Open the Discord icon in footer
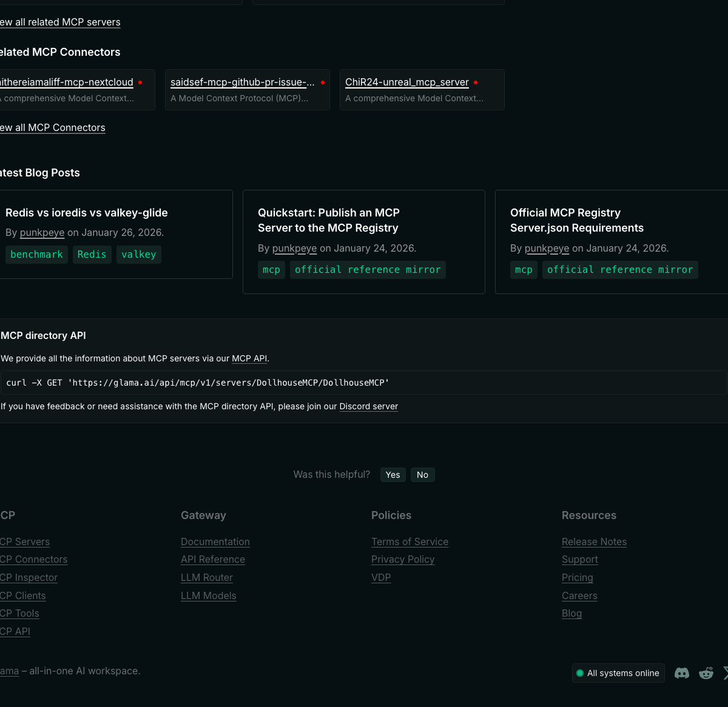 (682, 673)
